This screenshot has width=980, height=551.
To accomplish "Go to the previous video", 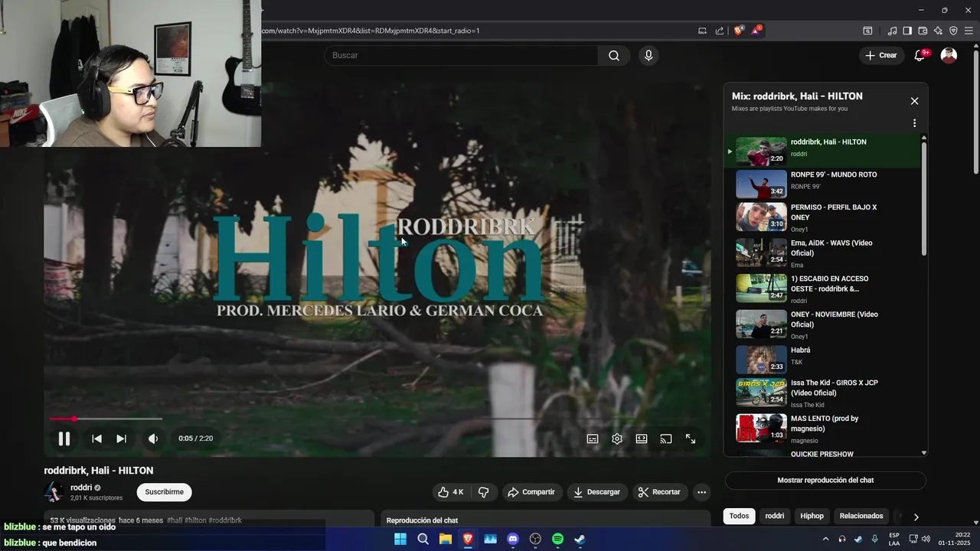I will pos(96,439).
